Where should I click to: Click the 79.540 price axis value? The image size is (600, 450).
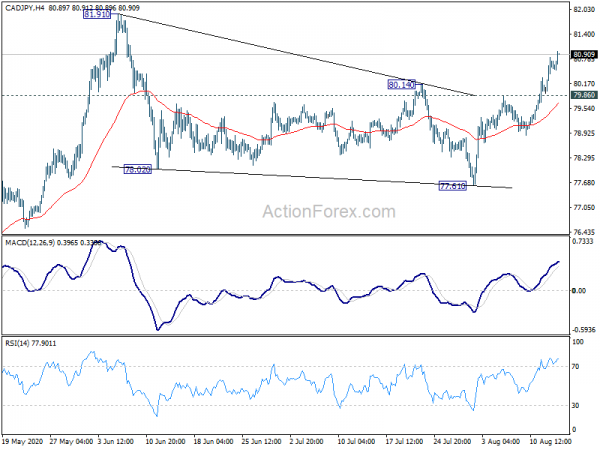584,109
